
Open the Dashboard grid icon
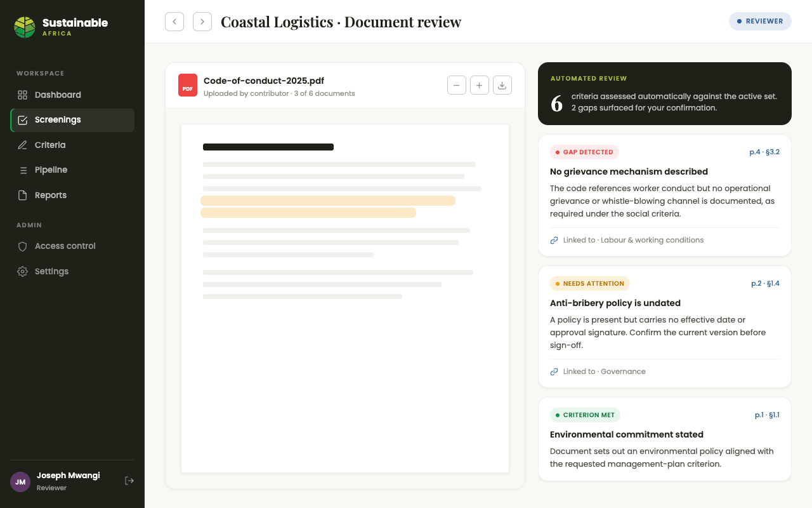point(22,95)
